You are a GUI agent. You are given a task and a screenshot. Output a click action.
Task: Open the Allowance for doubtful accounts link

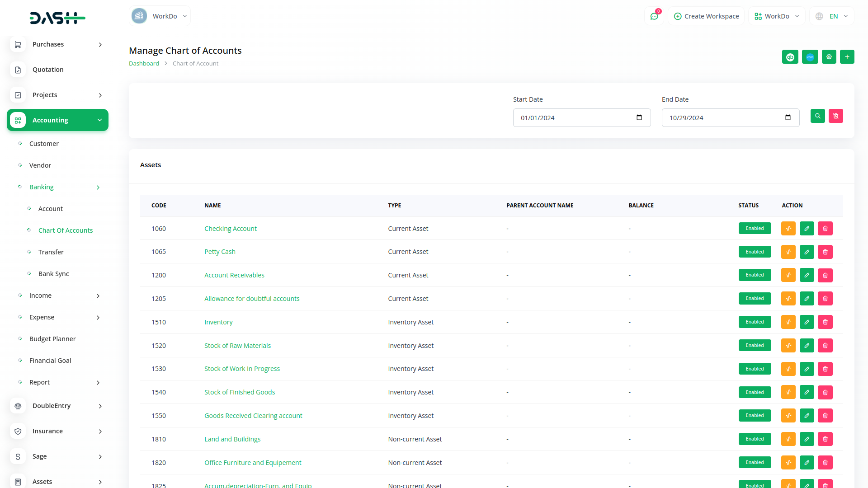tap(252, 298)
